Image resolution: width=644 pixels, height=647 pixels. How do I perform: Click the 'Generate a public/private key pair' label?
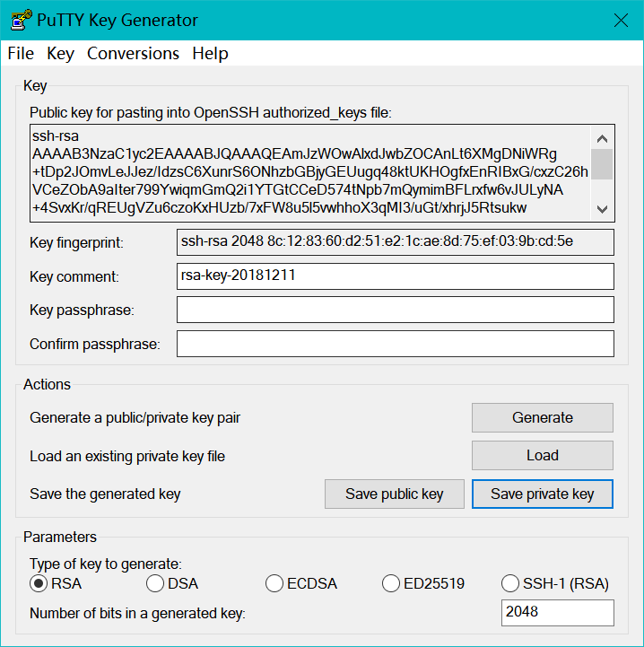135,418
